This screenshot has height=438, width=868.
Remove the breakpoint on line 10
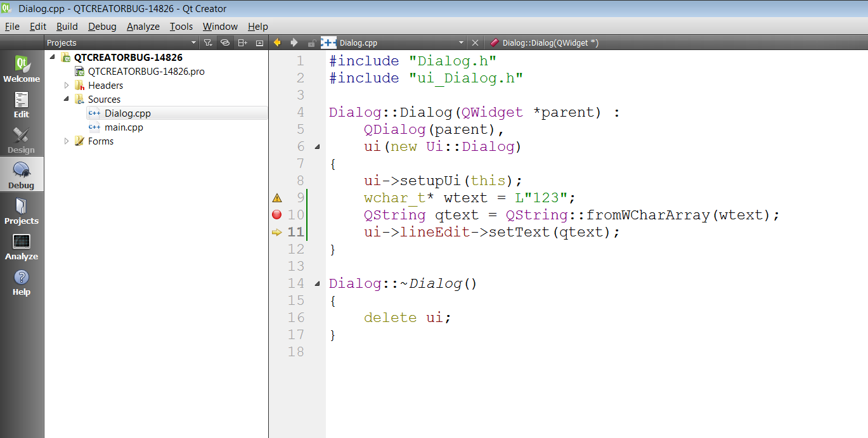[x=276, y=215]
